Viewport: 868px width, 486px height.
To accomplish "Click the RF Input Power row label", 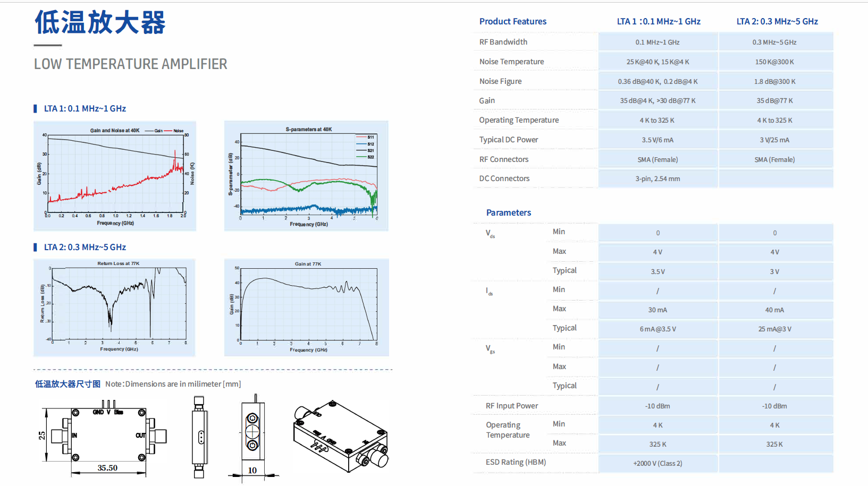I will pyautogui.click(x=511, y=406).
